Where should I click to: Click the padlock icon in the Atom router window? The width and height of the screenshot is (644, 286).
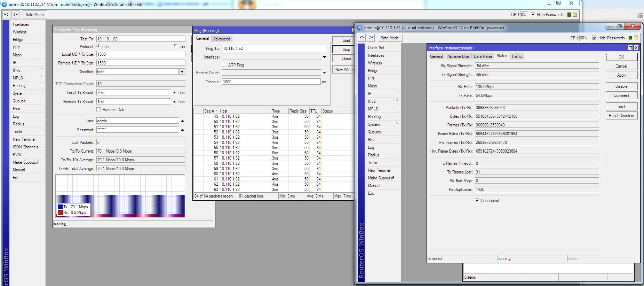(x=575, y=15)
